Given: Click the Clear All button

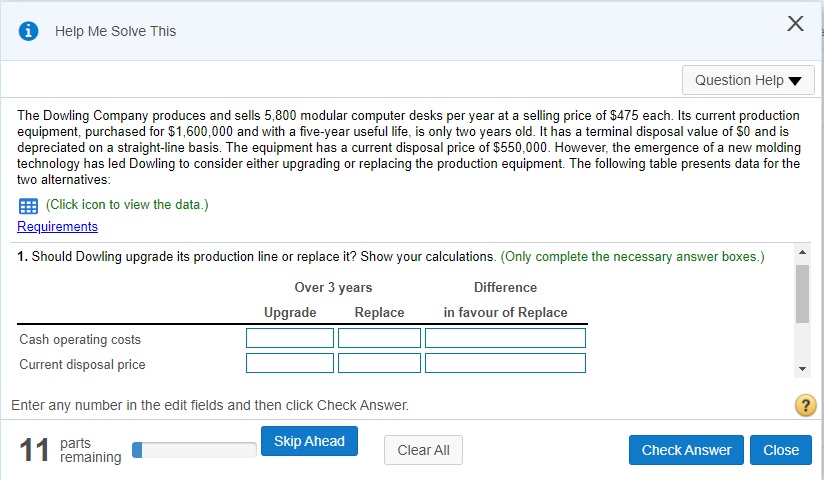Looking at the screenshot, I should point(424,450).
